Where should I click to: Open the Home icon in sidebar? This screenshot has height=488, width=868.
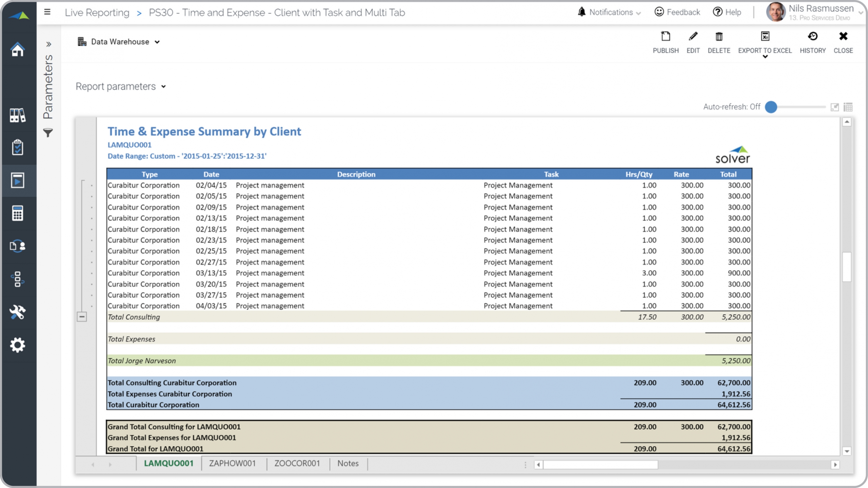[18, 50]
